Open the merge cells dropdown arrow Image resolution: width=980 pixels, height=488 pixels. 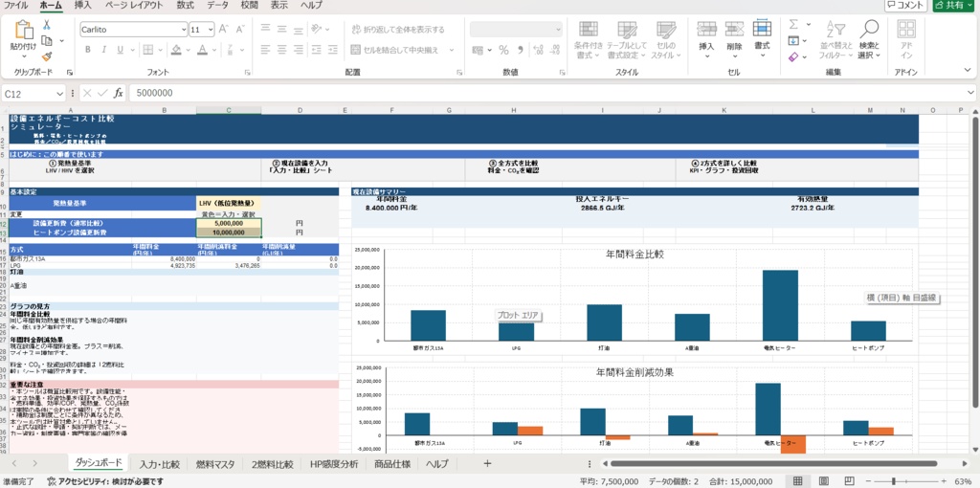(x=453, y=50)
